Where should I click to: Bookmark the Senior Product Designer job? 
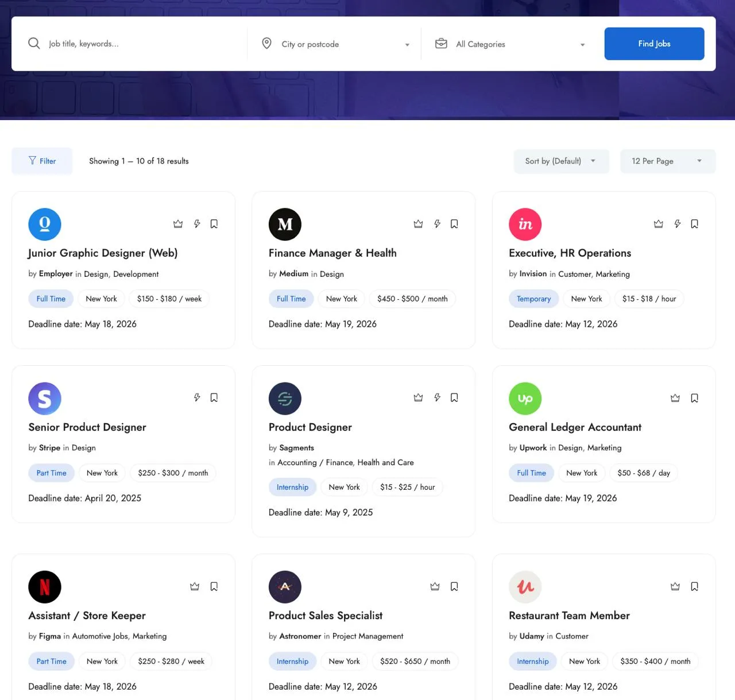214,397
